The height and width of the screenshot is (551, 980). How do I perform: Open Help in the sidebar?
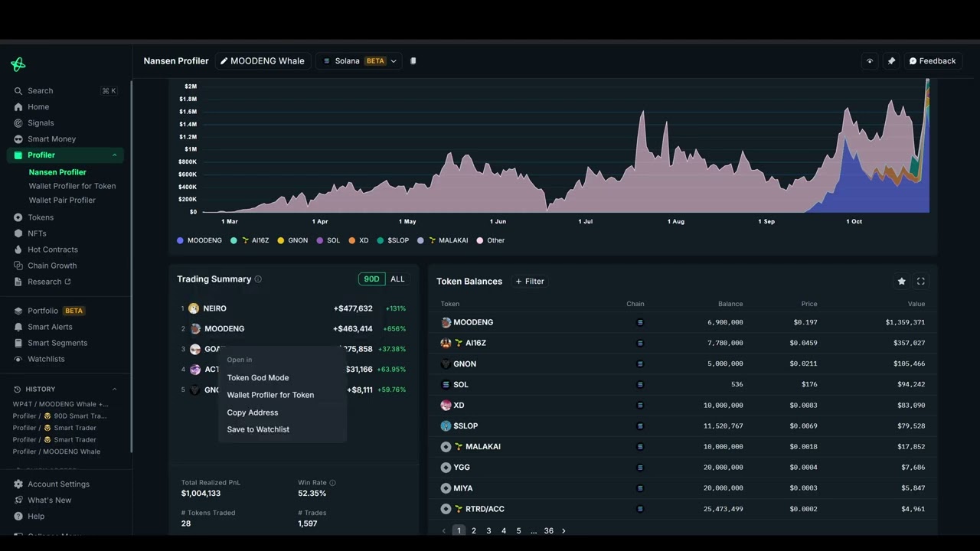point(36,517)
